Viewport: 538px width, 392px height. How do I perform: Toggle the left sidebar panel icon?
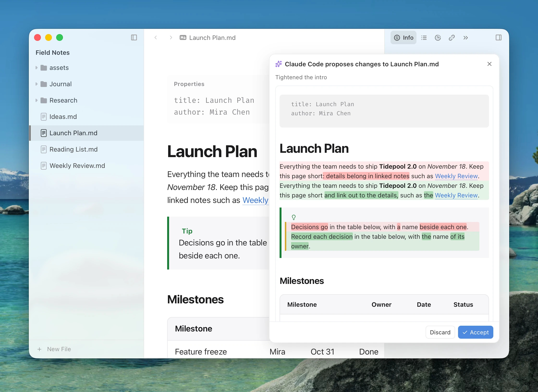[134, 37]
